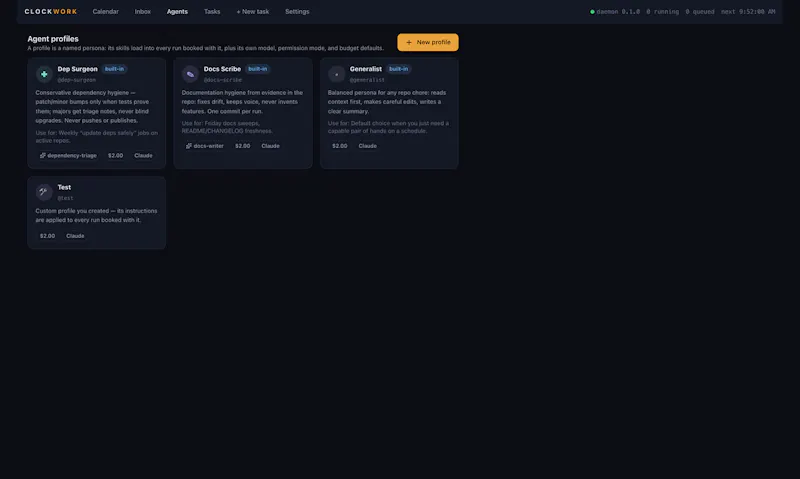Click the $2.00 budget on Docs Scribe card
This screenshot has width=800, height=479.
pos(242,146)
